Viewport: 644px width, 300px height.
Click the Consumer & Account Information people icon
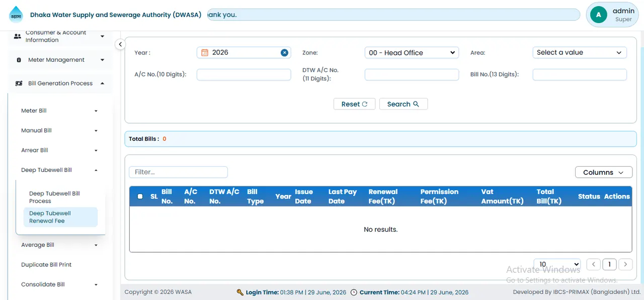18,36
